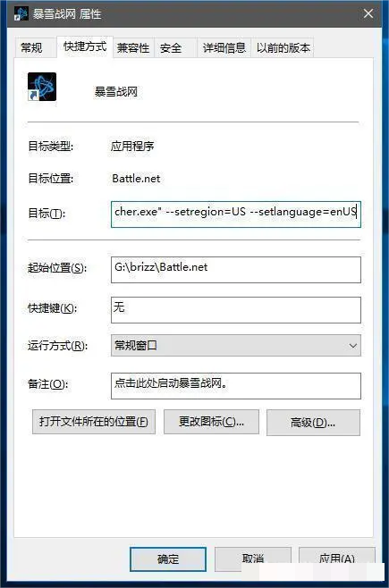Confirm with the 确定 button
Image resolution: width=389 pixels, height=588 pixels.
point(168,559)
